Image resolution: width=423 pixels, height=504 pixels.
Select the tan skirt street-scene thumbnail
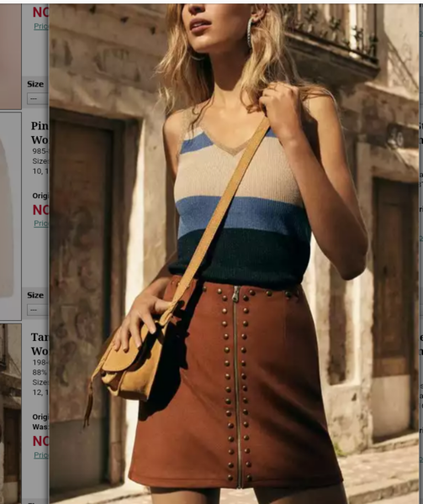point(11,413)
